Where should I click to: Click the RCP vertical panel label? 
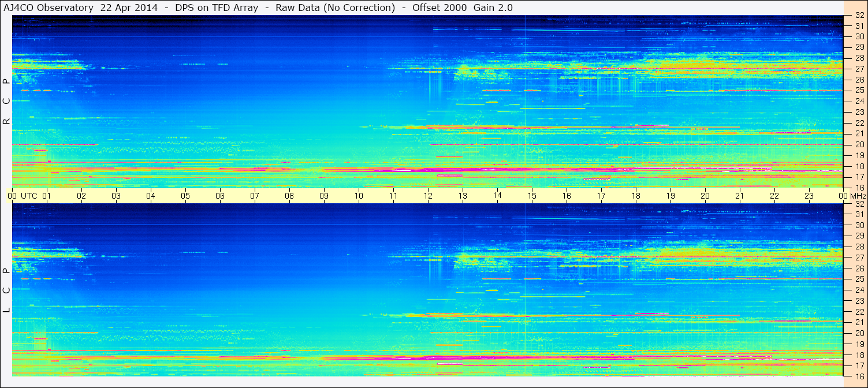tap(6, 102)
